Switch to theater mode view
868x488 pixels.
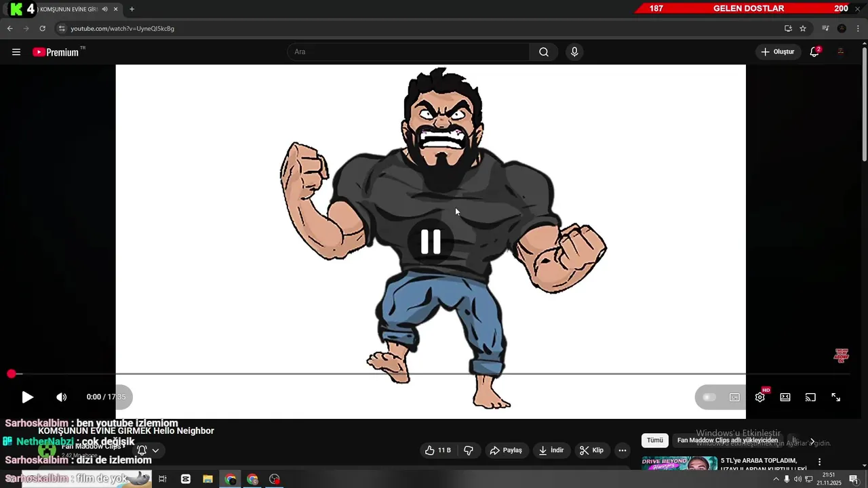[x=785, y=397]
